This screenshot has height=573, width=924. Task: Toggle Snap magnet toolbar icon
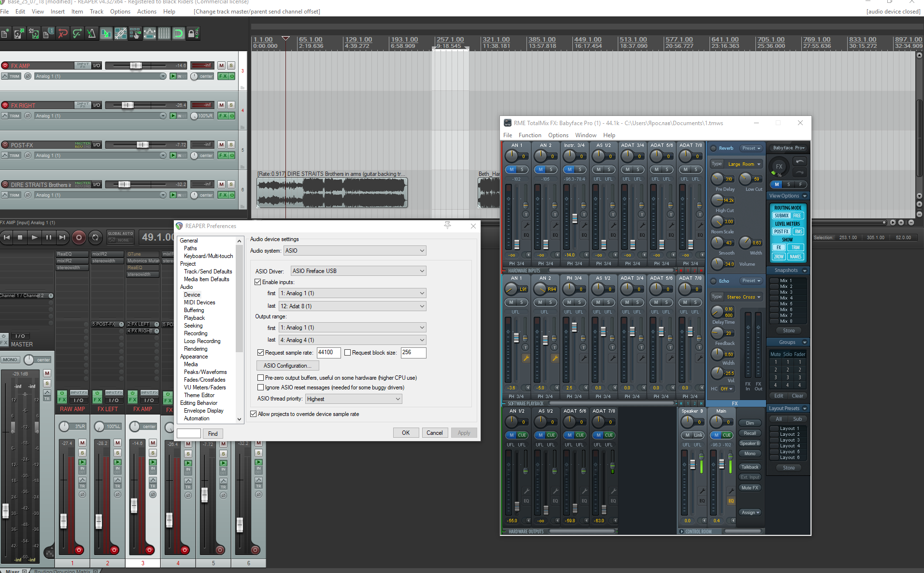pyautogui.click(x=179, y=33)
